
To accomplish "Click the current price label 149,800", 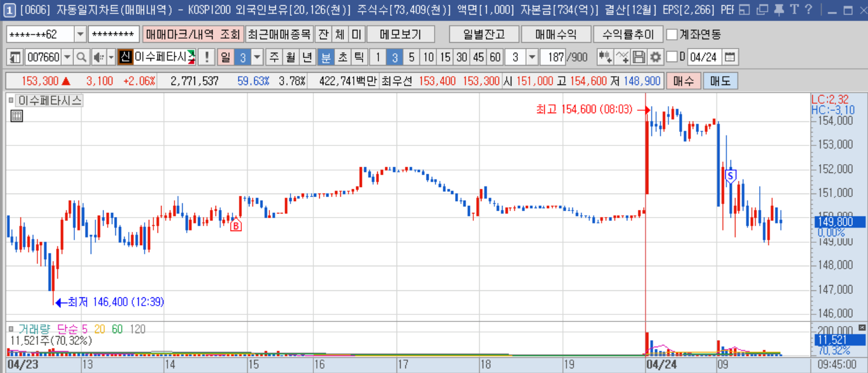I will click(x=839, y=222).
